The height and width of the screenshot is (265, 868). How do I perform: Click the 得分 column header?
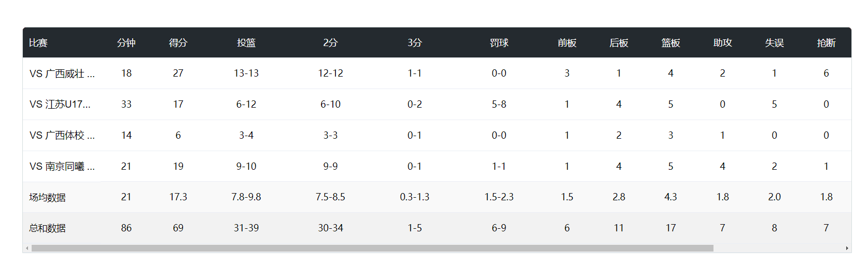pos(178,43)
